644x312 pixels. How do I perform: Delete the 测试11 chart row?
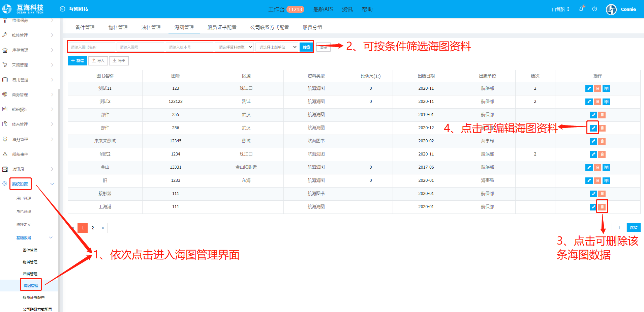click(598, 89)
